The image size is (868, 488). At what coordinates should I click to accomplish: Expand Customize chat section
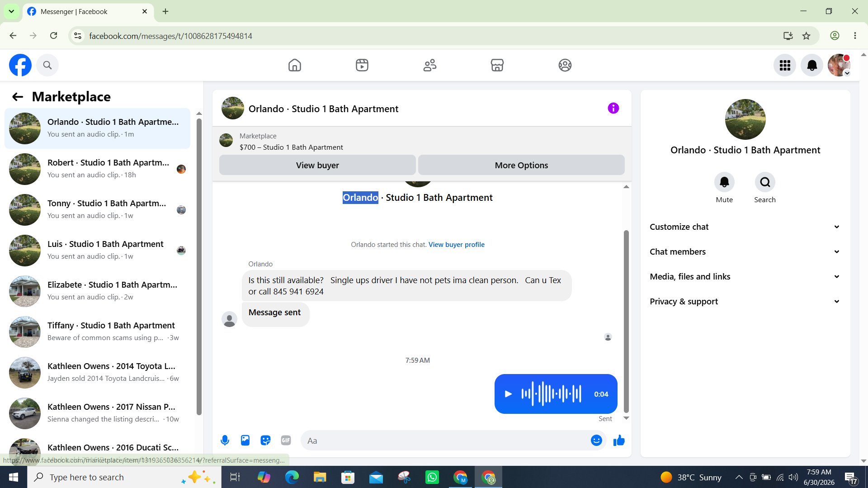[745, 227]
